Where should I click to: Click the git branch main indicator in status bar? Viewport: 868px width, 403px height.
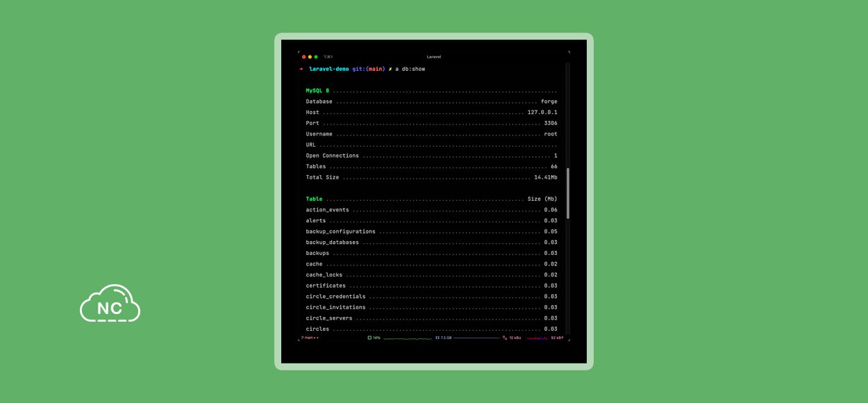point(310,338)
